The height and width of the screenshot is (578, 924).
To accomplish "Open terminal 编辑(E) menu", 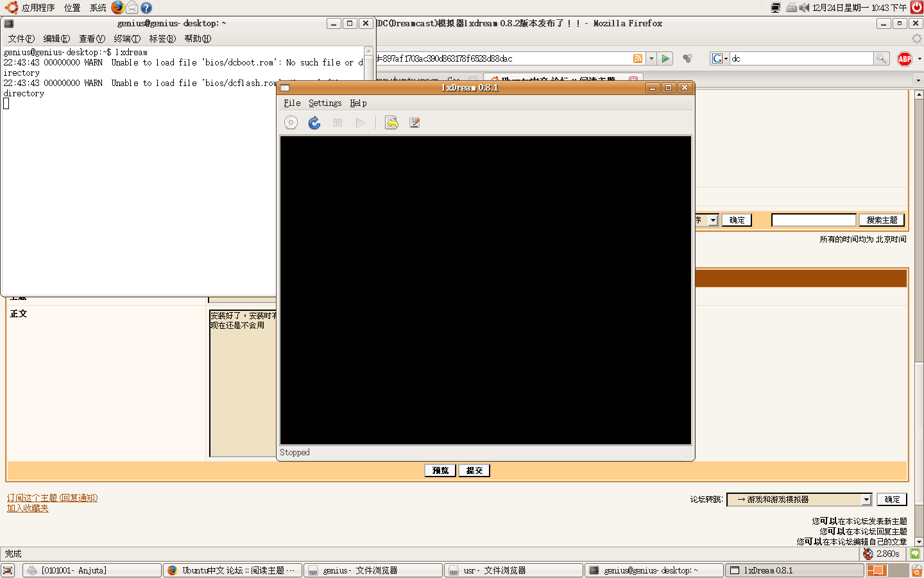I will click(x=56, y=39).
